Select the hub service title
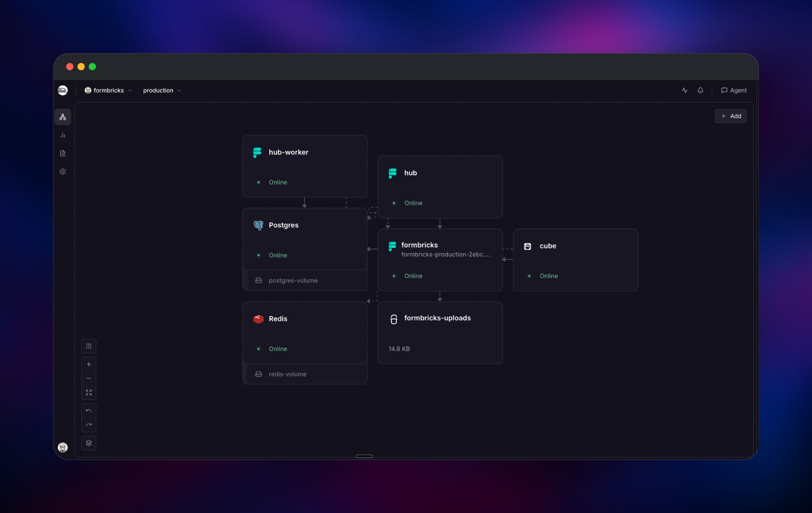Image resolution: width=812 pixels, height=513 pixels. pyautogui.click(x=411, y=173)
